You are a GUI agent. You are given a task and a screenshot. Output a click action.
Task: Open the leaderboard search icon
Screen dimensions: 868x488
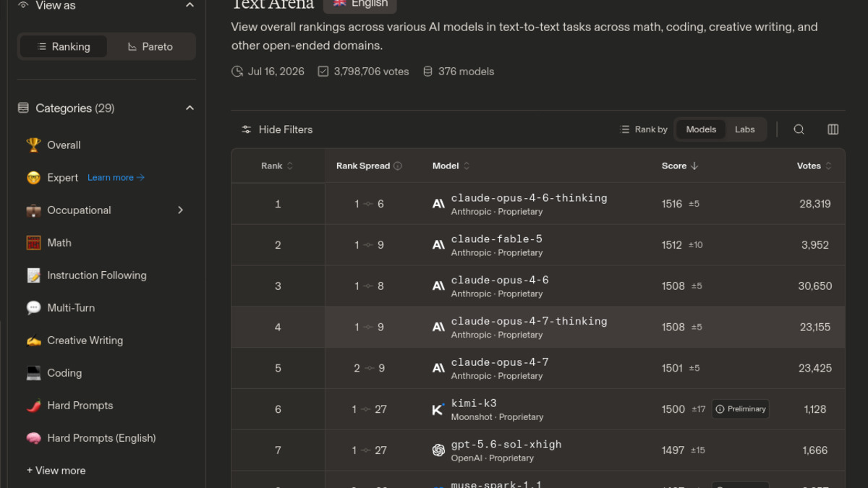(799, 129)
